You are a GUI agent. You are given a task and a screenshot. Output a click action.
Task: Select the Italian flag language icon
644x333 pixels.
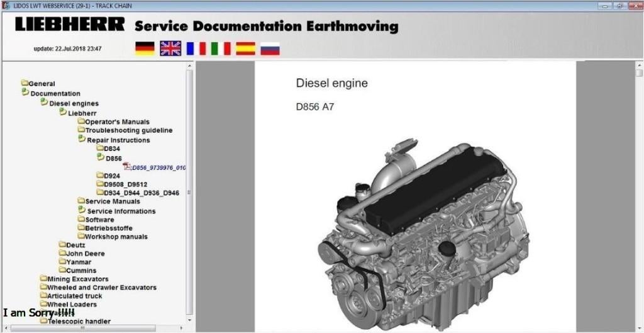[220, 48]
